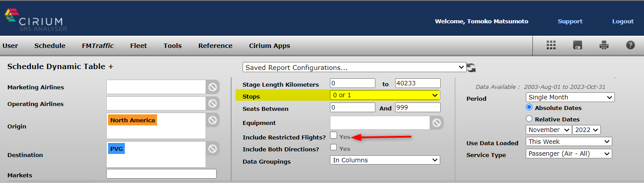Open the Tools menu
This screenshot has width=644, height=183.
click(x=172, y=46)
